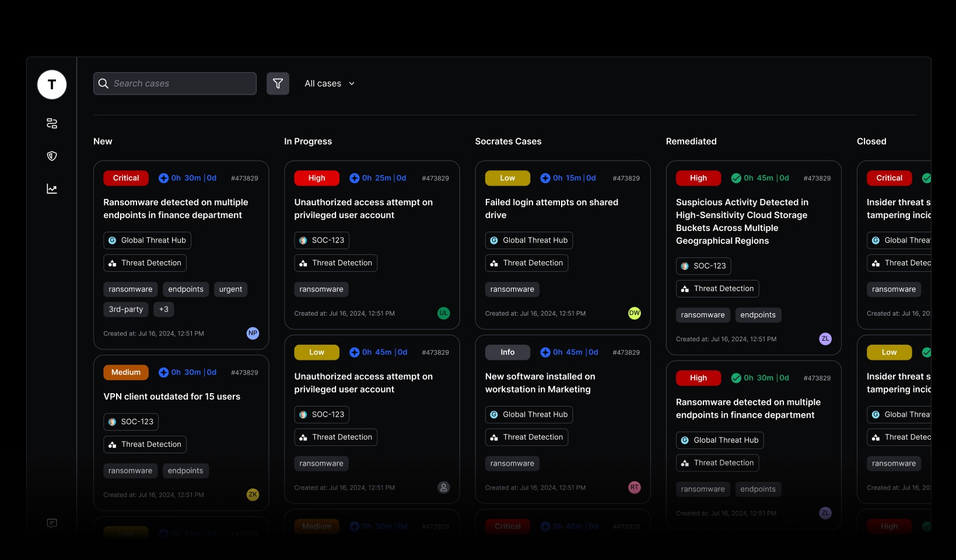Click unassigned user avatar on Low priority card
Viewport: 956px width, 560px height.
443,488
